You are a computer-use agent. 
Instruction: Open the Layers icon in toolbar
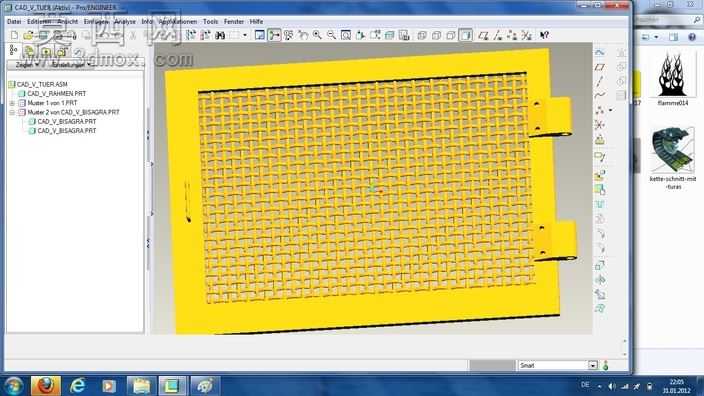[389, 35]
